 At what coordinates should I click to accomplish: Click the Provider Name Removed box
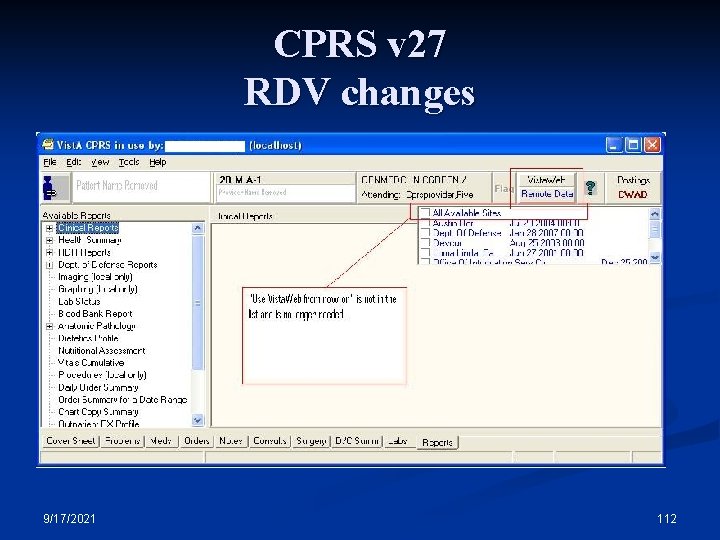tap(285, 193)
